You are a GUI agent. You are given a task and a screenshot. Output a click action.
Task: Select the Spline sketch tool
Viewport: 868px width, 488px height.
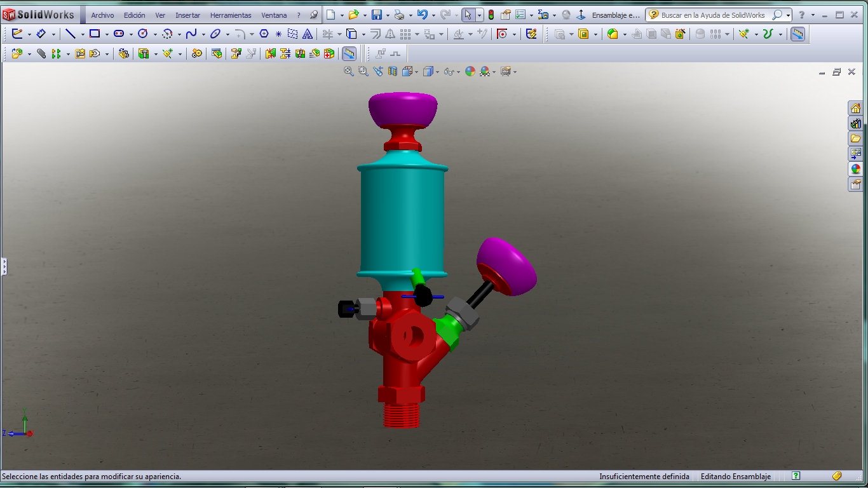tap(191, 34)
